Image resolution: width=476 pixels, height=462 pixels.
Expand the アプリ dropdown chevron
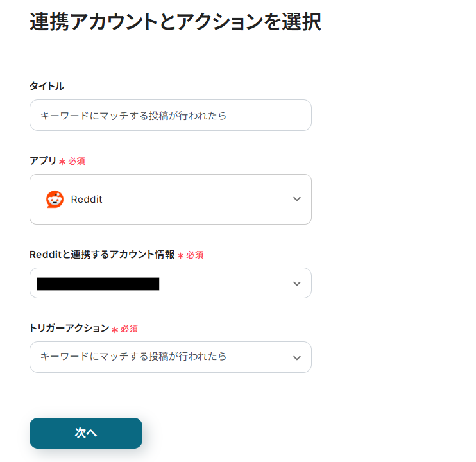[296, 199]
